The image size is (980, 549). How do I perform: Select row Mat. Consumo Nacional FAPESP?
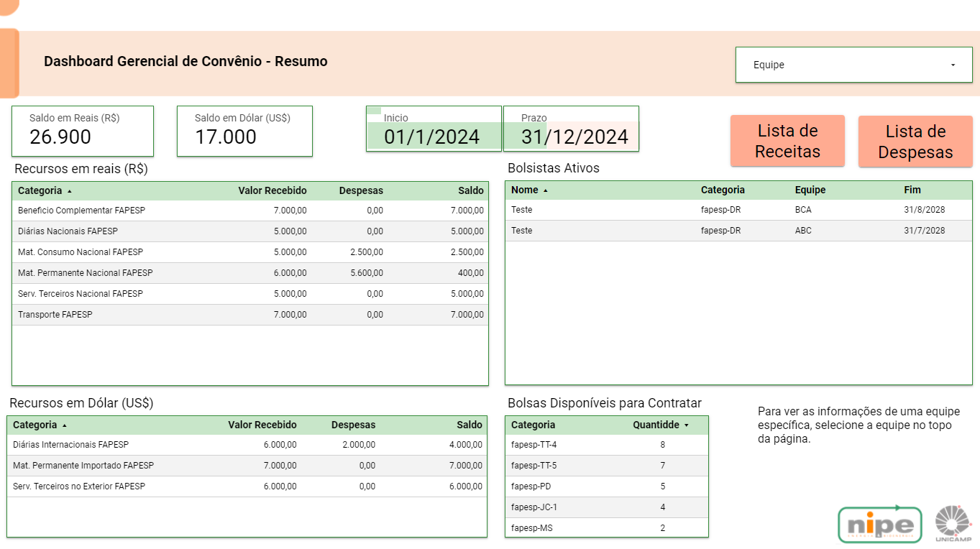(250, 252)
